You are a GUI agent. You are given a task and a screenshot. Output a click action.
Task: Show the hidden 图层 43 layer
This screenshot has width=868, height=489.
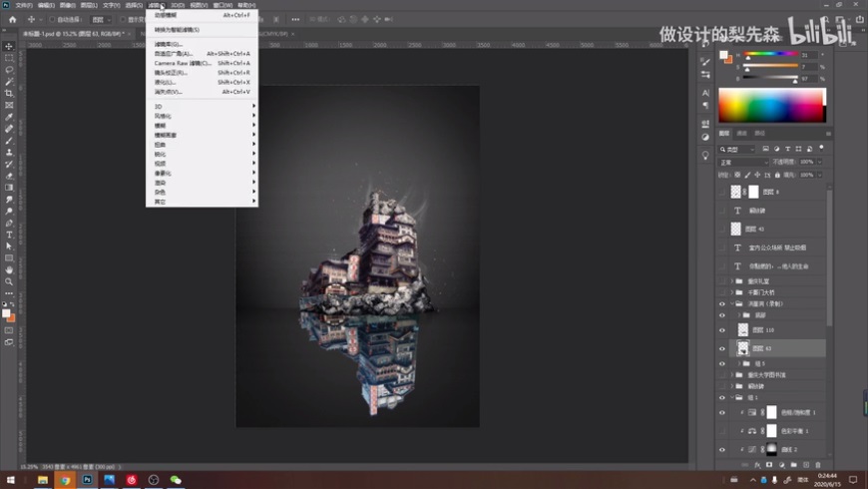click(x=722, y=229)
